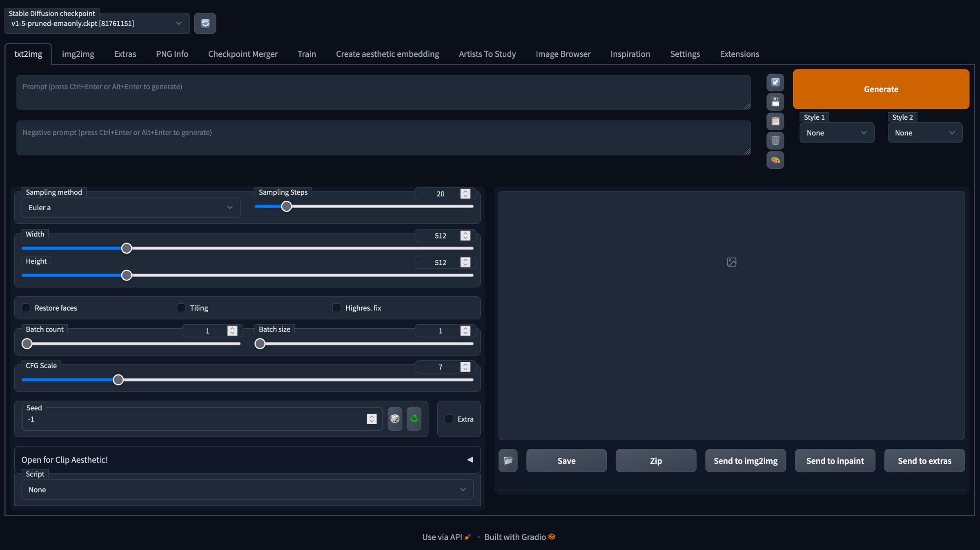980x550 pixels.
Task: Open the Sampling method dropdown
Action: 131,207
